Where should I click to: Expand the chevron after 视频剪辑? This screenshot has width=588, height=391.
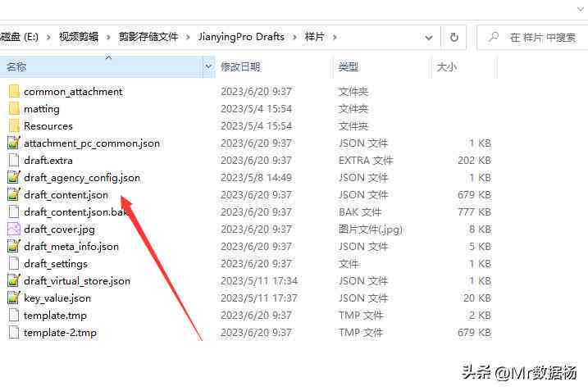tap(108, 37)
